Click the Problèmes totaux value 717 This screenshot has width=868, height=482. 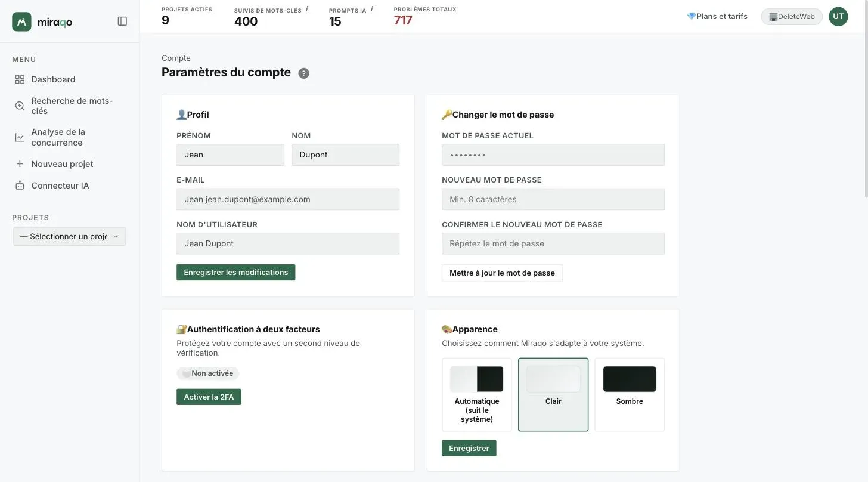(403, 20)
